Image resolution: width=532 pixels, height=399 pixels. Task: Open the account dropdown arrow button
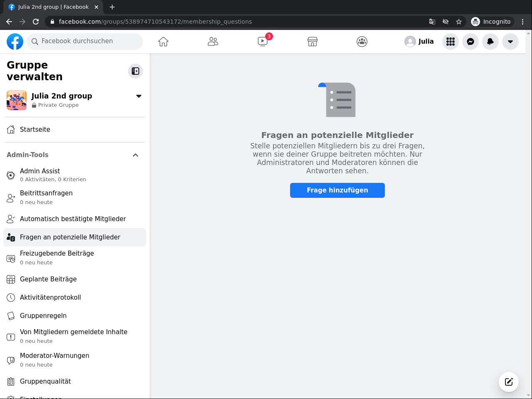point(510,42)
